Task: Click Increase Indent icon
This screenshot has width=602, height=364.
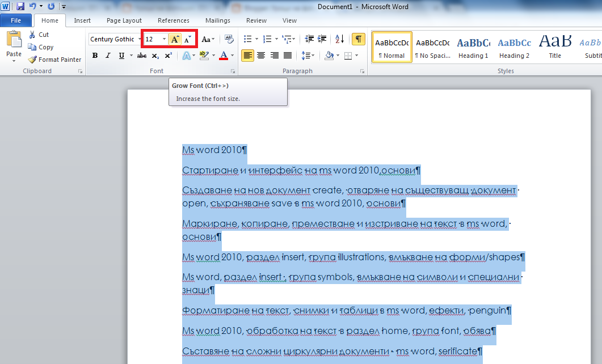Action: [322, 39]
